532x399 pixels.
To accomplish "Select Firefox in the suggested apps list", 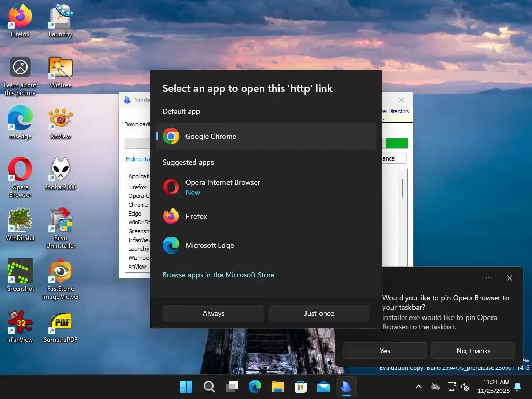I will click(266, 216).
